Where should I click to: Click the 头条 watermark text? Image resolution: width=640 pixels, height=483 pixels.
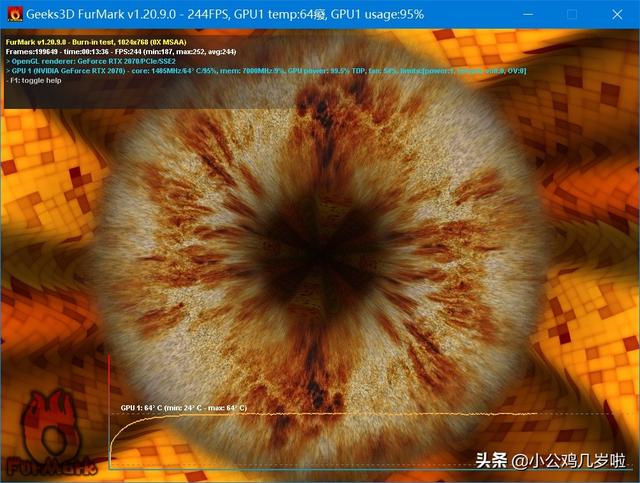coord(491,461)
